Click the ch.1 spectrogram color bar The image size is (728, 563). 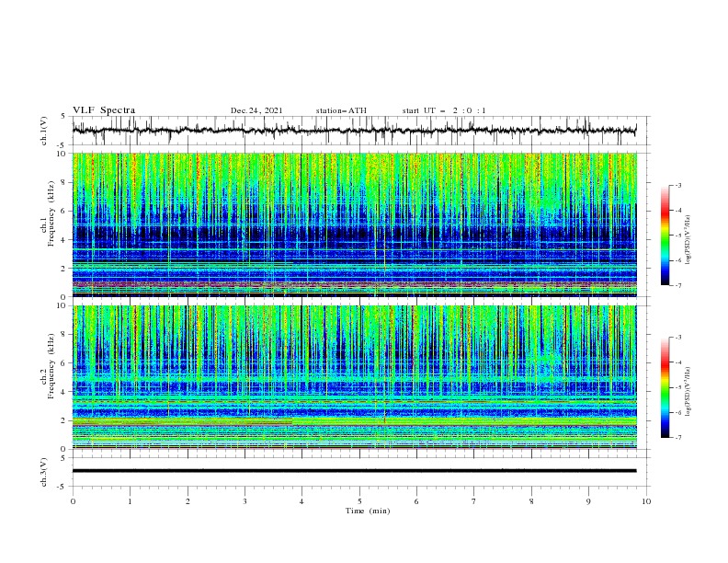[x=665, y=236]
